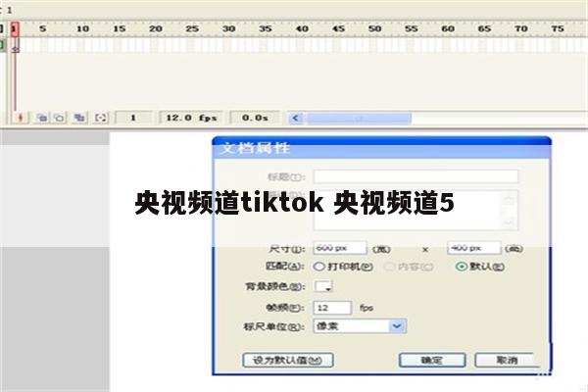Screen dimensions: 588x392
Task: Open the Modify Onion Markers icon
Action: [x=101, y=118]
